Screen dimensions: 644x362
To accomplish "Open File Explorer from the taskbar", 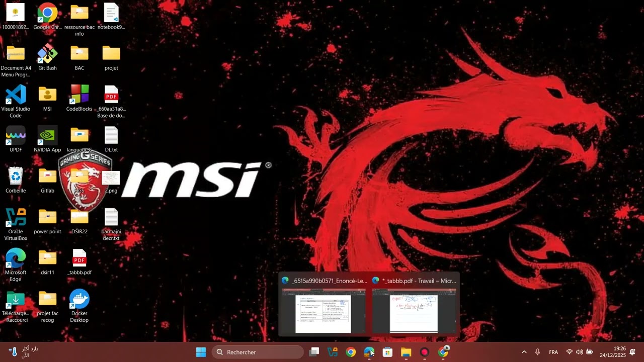I will [x=406, y=352].
